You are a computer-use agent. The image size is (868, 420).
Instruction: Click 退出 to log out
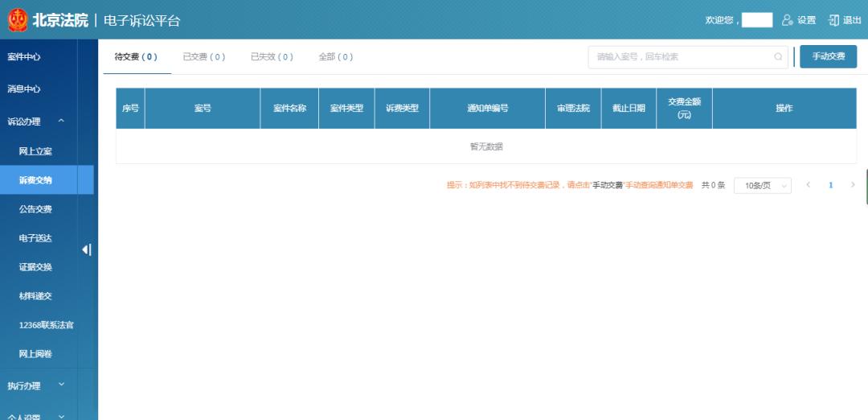[x=845, y=20]
